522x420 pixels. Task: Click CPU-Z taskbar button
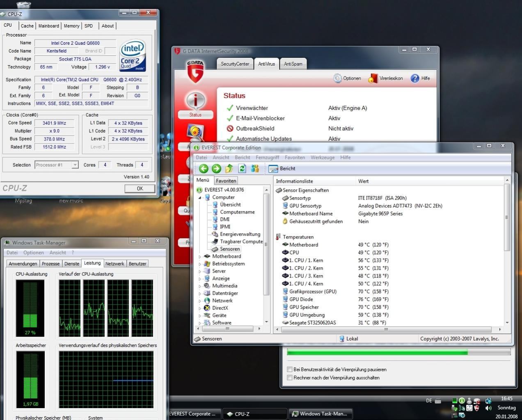pyautogui.click(x=255, y=414)
